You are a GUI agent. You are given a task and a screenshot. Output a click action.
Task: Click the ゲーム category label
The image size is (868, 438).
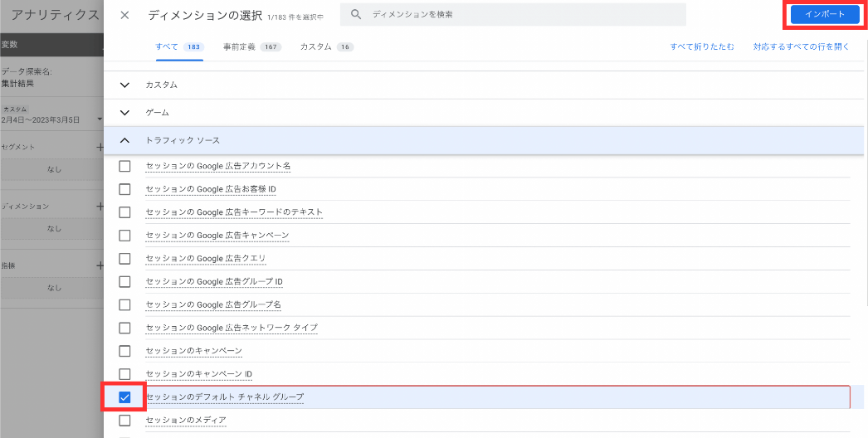coord(157,113)
